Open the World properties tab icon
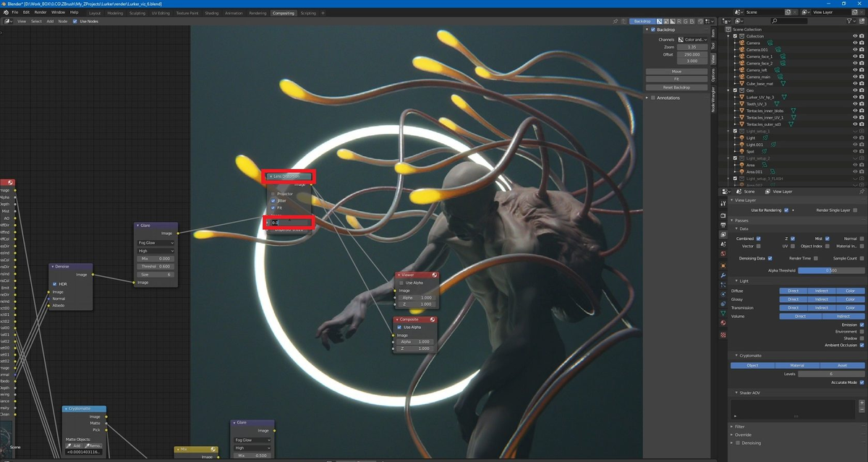The width and height of the screenshot is (868, 462). (723, 254)
